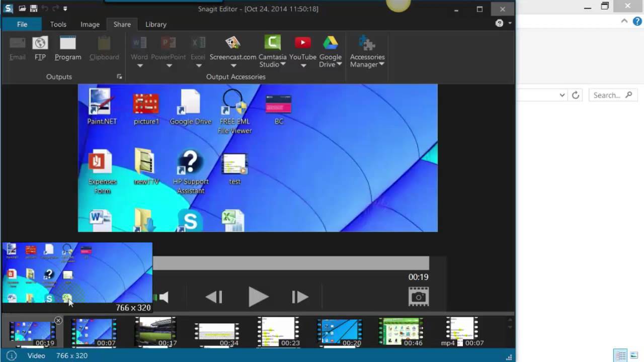Open the address dropdown in right window
644x362 pixels.
(x=562, y=95)
